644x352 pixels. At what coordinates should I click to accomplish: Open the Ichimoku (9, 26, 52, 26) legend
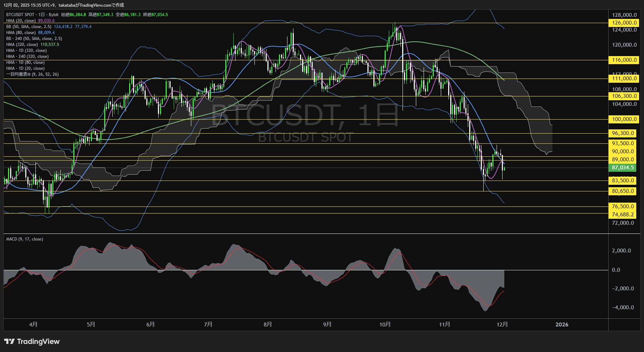click(x=32, y=74)
